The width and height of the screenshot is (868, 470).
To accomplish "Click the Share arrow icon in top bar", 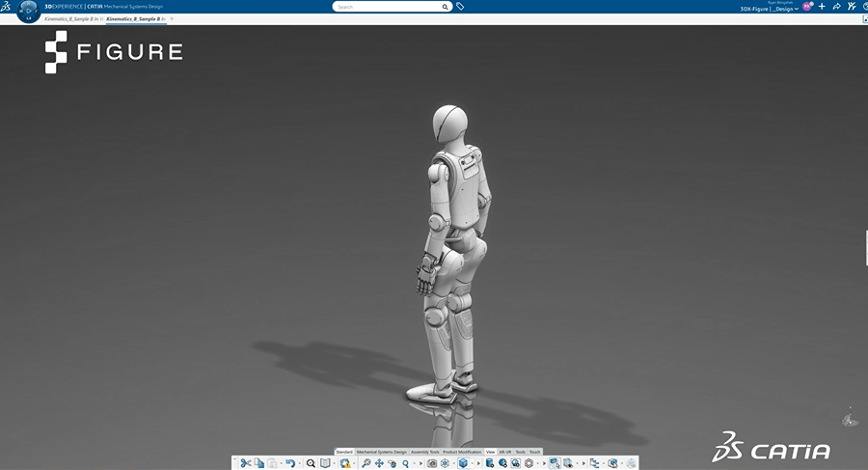I will click(x=836, y=7).
